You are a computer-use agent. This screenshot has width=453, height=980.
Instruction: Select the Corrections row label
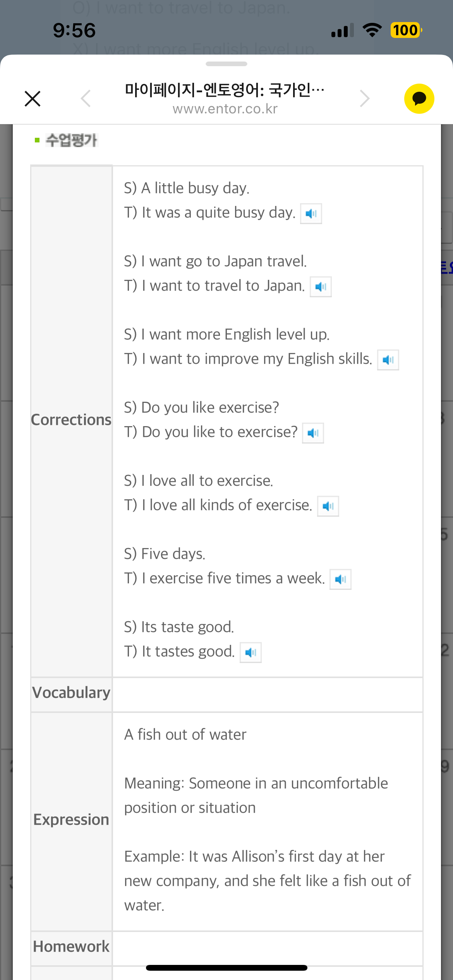71,420
